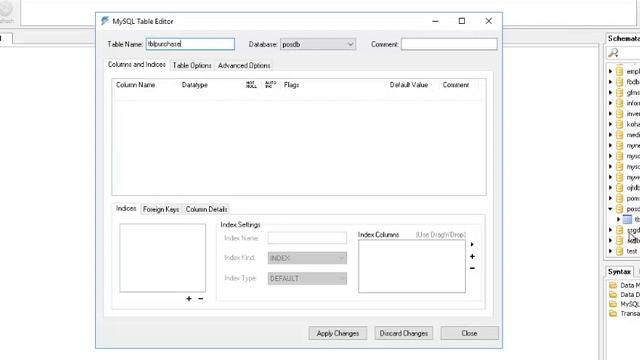This screenshot has width=640, height=360.
Task: Select the 'koha' database icon in Schemata
Action: point(620,124)
